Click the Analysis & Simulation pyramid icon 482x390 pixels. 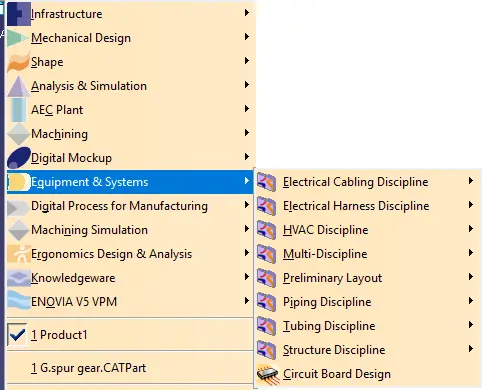19,86
